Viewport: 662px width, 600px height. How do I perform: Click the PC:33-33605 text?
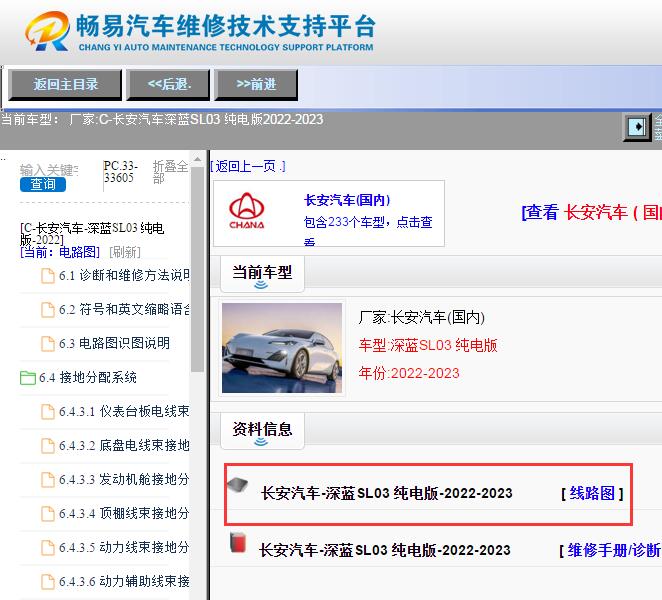(121, 171)
